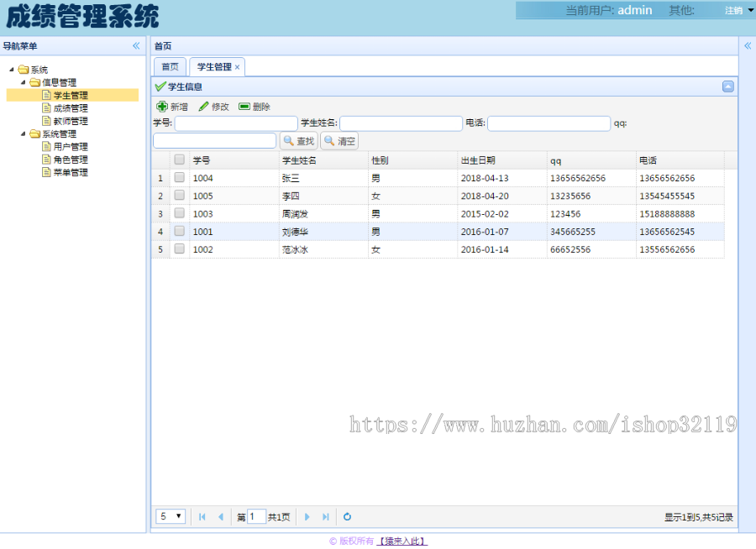Click the next page arrow icon

307,516
